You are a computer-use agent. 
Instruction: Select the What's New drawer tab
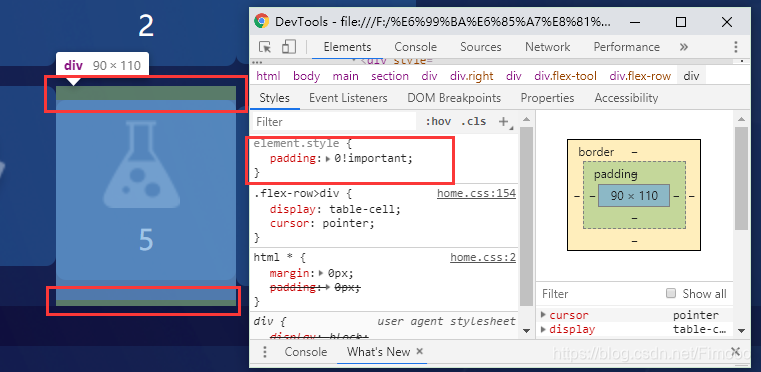point(379,352)
